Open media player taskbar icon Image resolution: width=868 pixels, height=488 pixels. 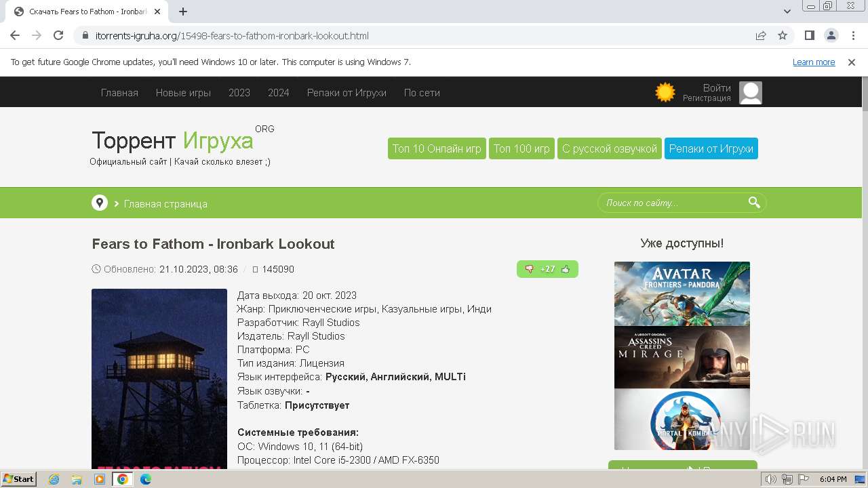[100, 479]
